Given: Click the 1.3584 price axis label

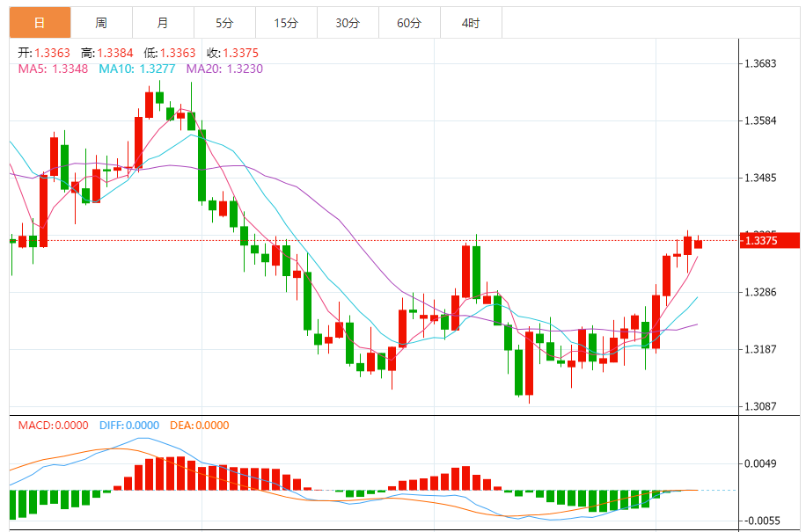Looking at the screenshot, I should pyautogui.click(x=760, y=120).
